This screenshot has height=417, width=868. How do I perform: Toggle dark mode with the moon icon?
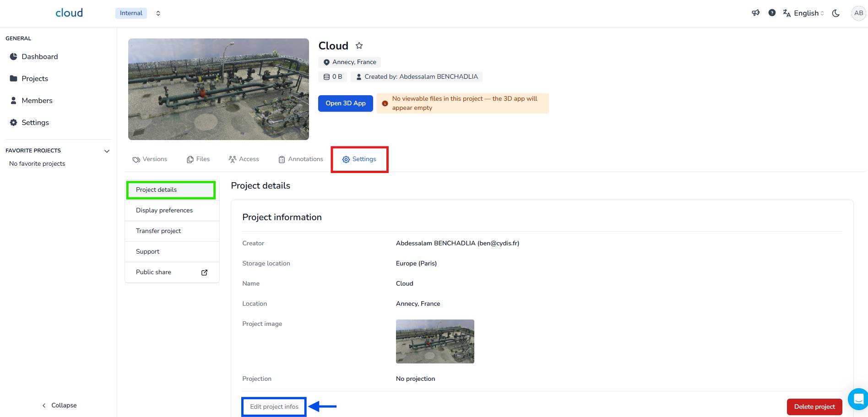pos(835,13)
